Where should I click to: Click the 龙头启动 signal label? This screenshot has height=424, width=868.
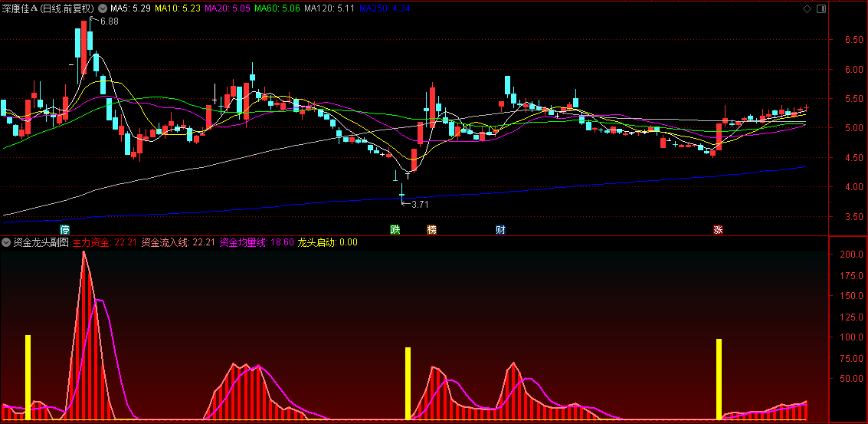pyautogui.click(x=327, y=242)
